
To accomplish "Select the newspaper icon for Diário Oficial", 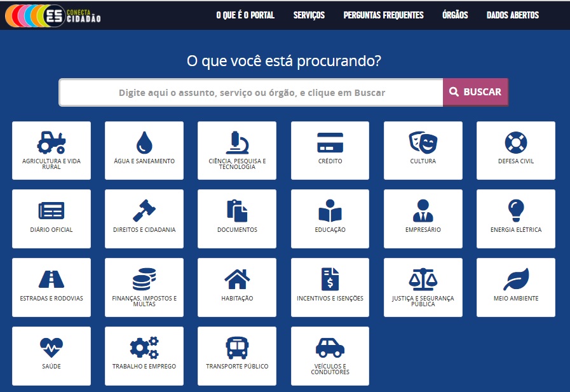I will point(51,210).
